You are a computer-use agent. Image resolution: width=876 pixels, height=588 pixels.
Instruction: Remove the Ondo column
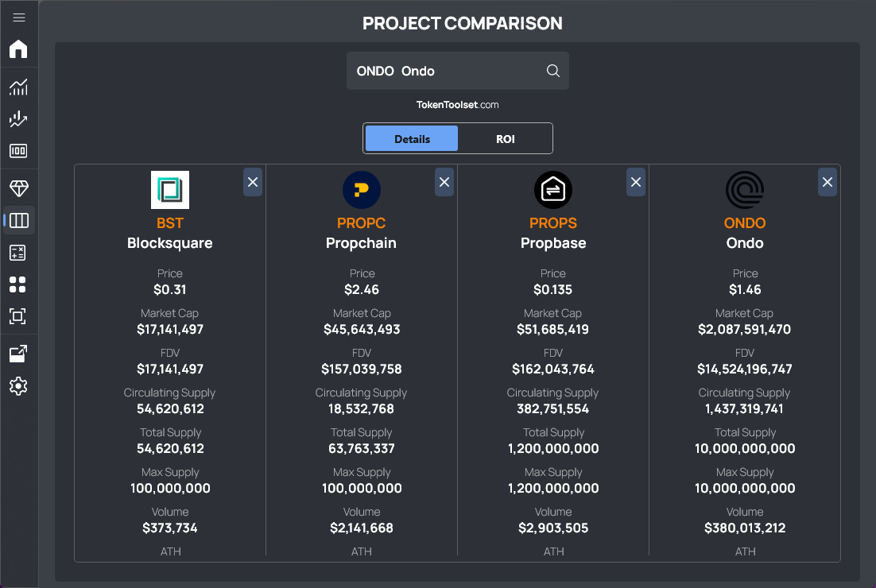[x=828, y=182]
